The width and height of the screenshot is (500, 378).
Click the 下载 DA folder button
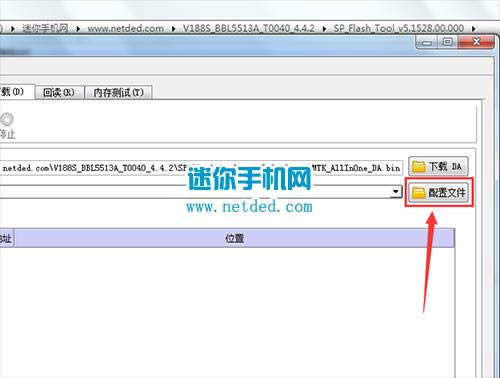(439, 166)
